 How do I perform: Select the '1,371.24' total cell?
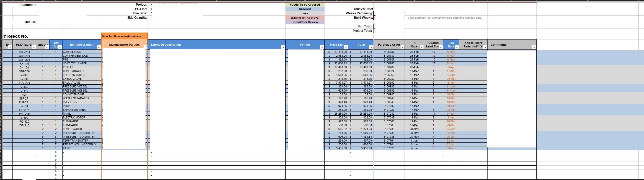coord(361,129)
